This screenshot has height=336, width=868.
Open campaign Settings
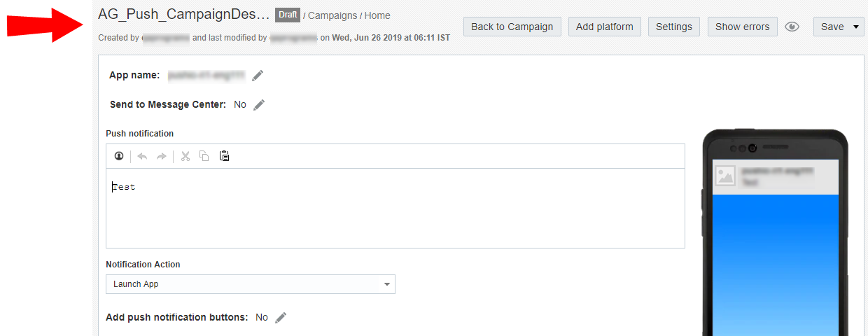pyautogui.click(x=674, y=27)
